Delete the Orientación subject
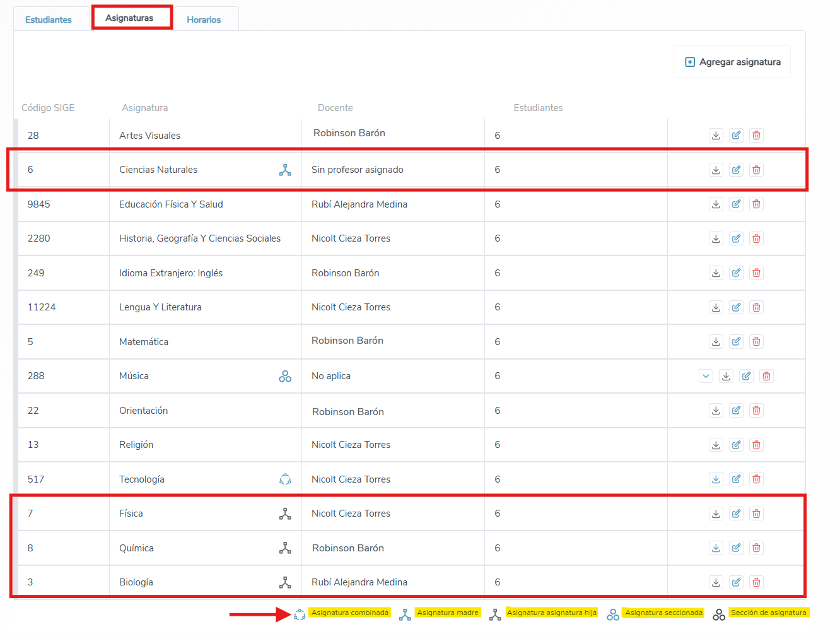This screenshot has height=634, width=840. click(756, 410)
